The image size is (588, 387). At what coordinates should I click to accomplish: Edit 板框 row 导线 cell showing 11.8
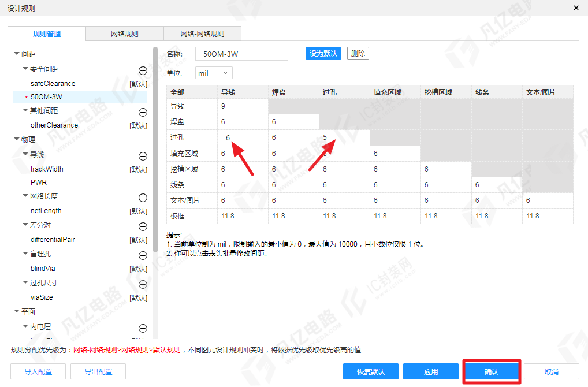point(243,216)
